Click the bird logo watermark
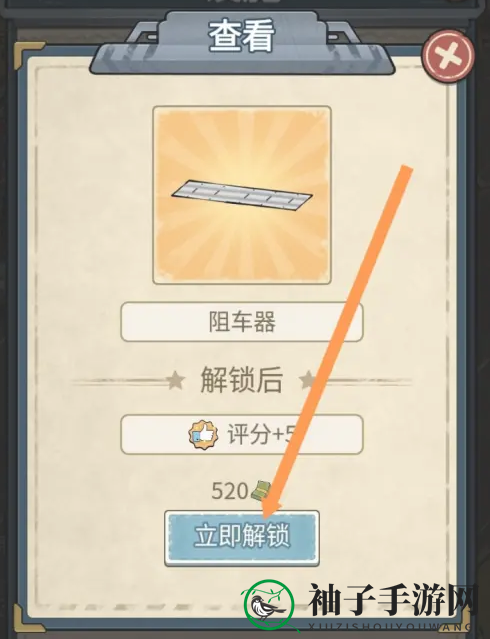 point(269,605)
